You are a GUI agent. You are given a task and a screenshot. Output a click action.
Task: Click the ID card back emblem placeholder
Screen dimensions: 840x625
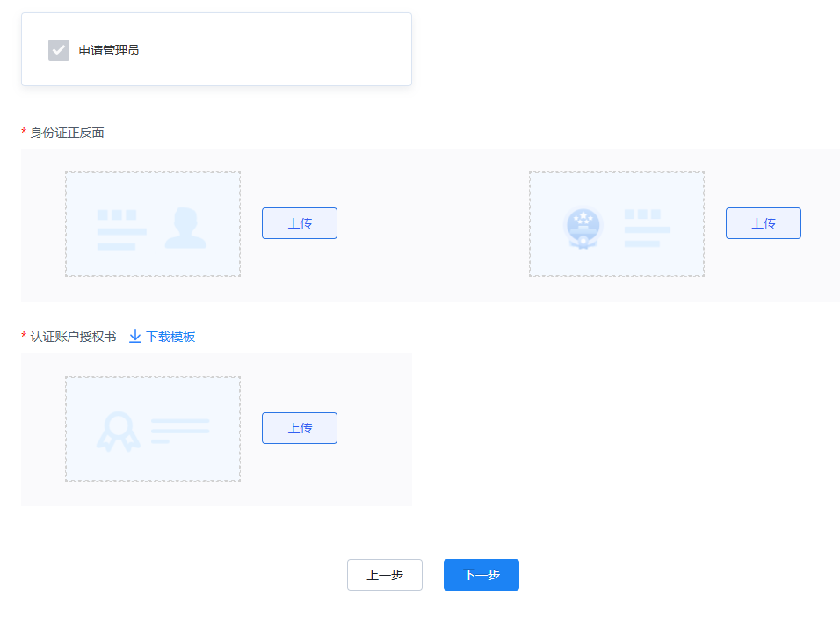617,224
